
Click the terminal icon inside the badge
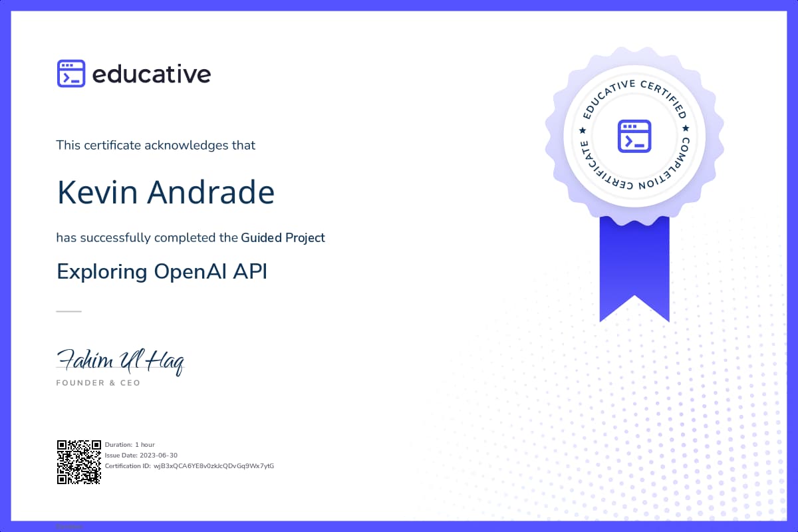[x=634, y=136]
